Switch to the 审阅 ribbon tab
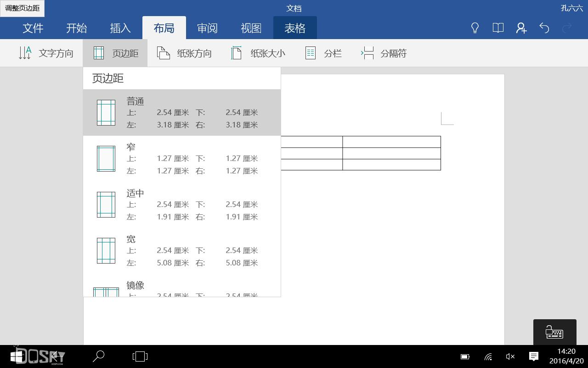Image resolution: width=588 pixels, height=368 pixels. pos(207,28)
